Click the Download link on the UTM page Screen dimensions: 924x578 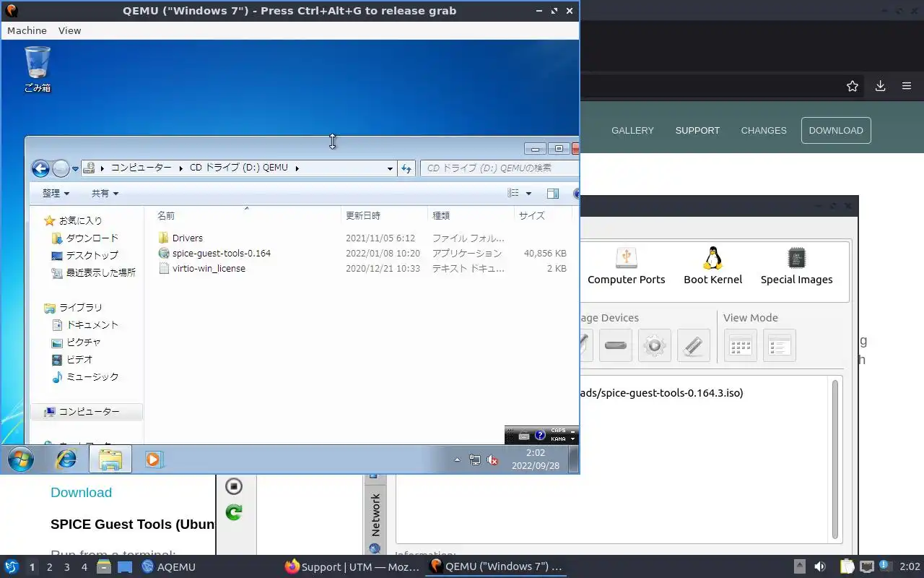[81, 492]
